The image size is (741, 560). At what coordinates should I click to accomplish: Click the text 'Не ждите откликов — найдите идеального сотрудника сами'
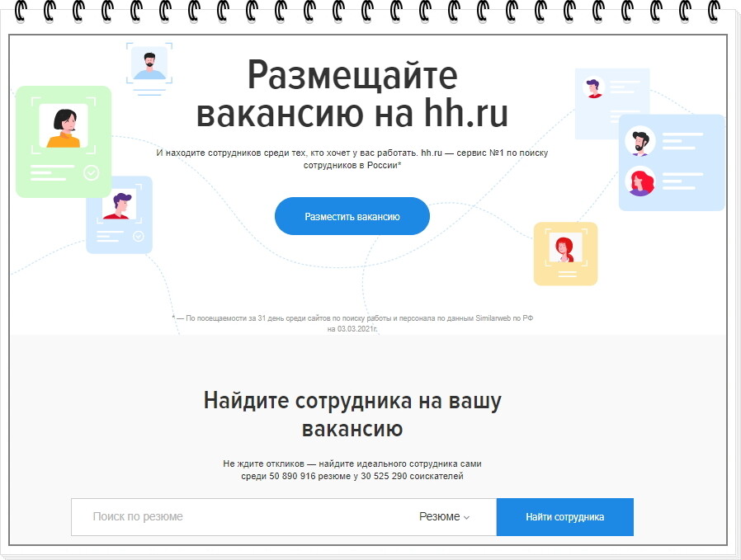(352, 464)
